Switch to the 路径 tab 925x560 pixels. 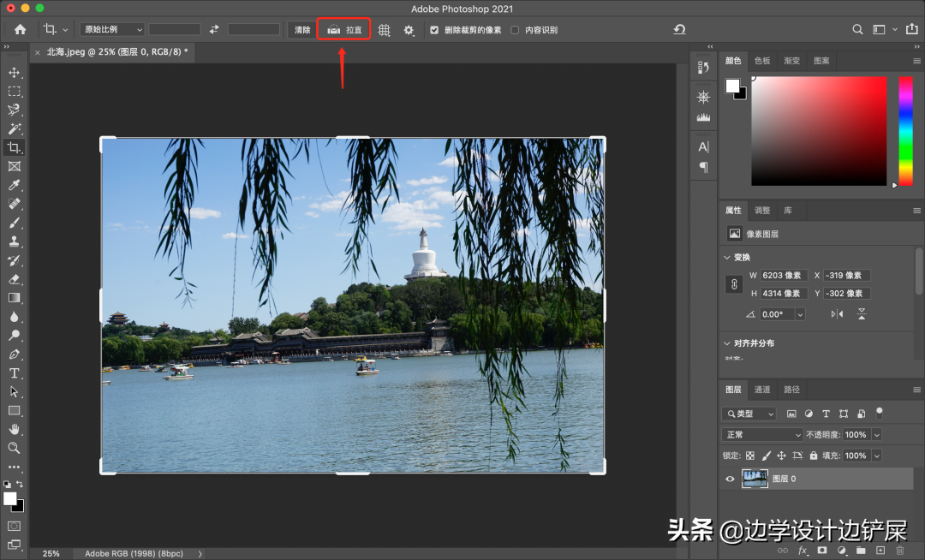791,390
